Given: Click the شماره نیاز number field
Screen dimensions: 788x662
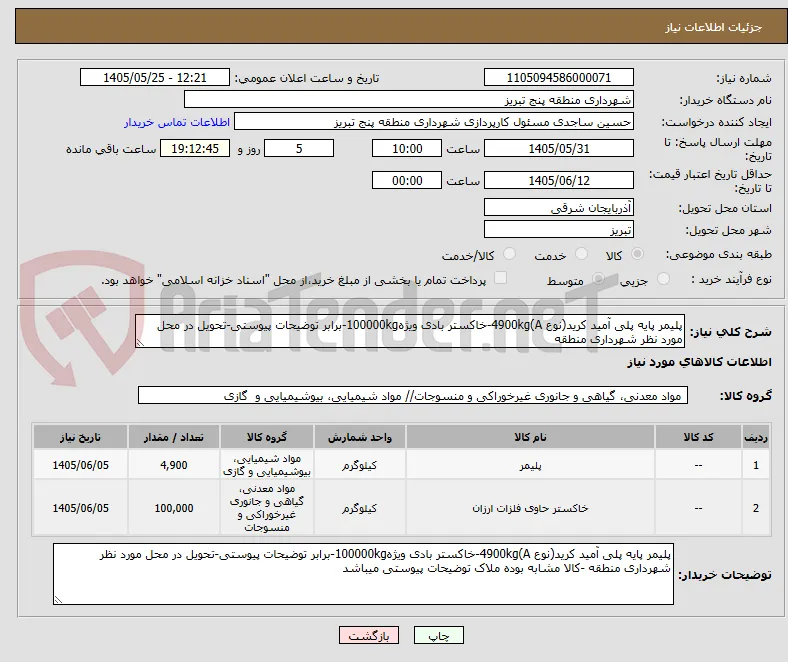Looking at the screenshot, I should 559,77.
